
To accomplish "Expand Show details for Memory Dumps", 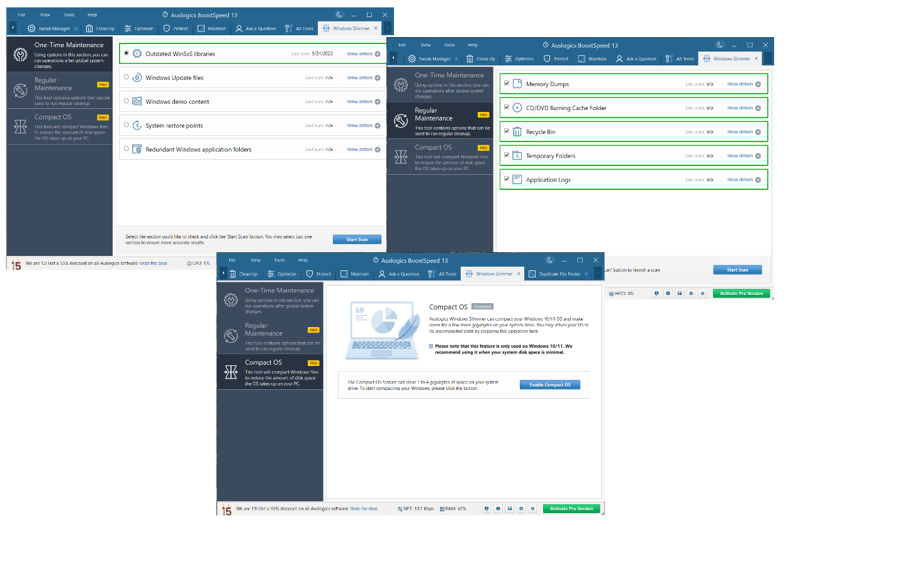I will click(744, 84).
